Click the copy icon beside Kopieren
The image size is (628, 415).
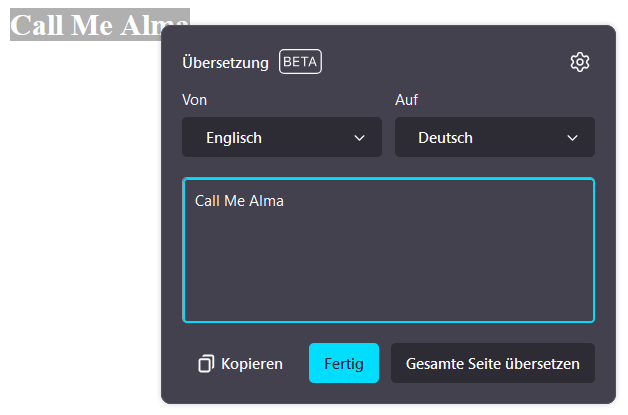click(x=206, y=364)
